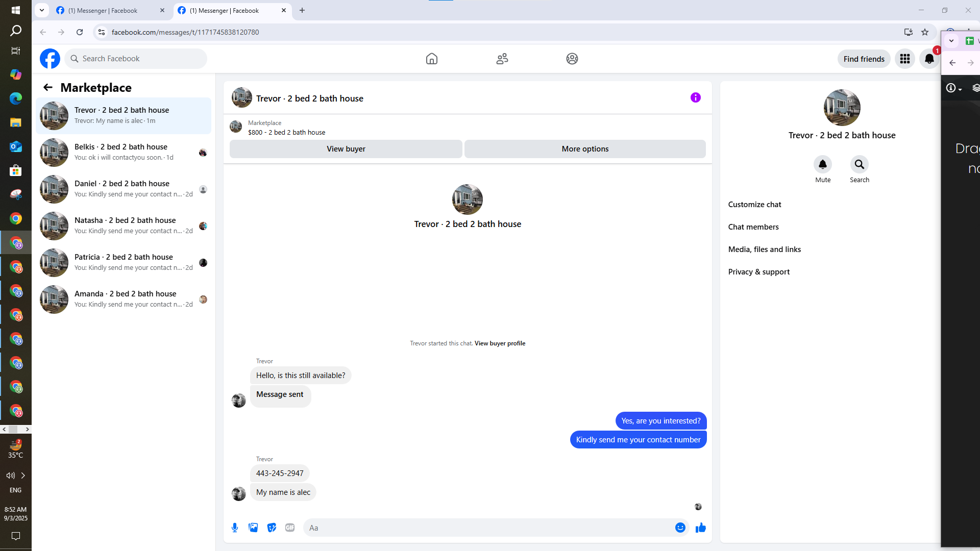Image resolution: width=980 pixels, height=551 pixels.
Task: Open a new browser tab
Action: 302,10
